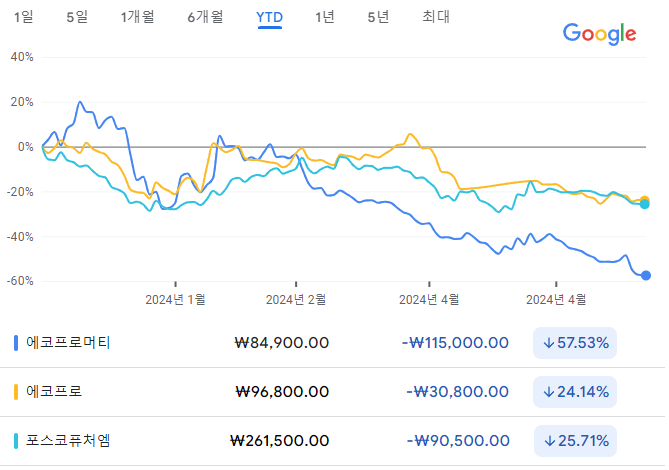Select the 1일 time range tab
Screen dimensions: 669x470
click(x=23, y=17)
